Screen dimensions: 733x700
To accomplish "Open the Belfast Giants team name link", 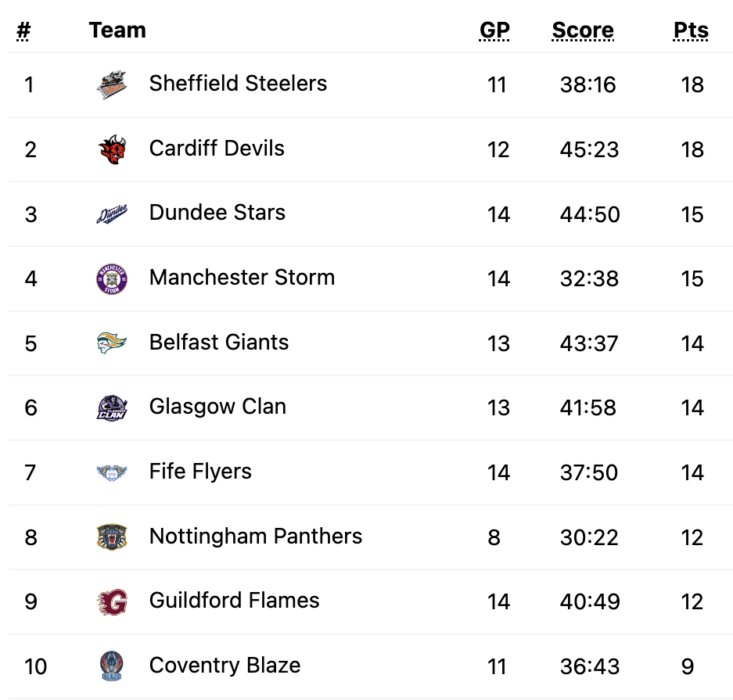I will [x=219, y=342].
